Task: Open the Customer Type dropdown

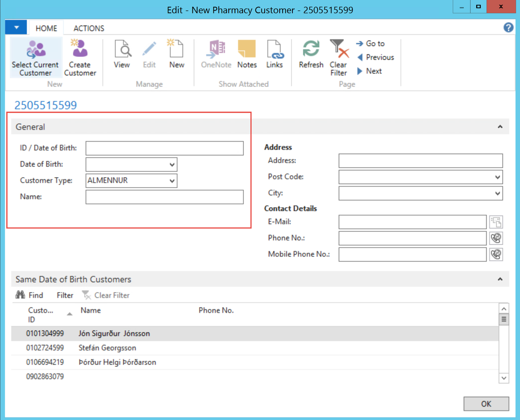Action: [x=172, y=181]
